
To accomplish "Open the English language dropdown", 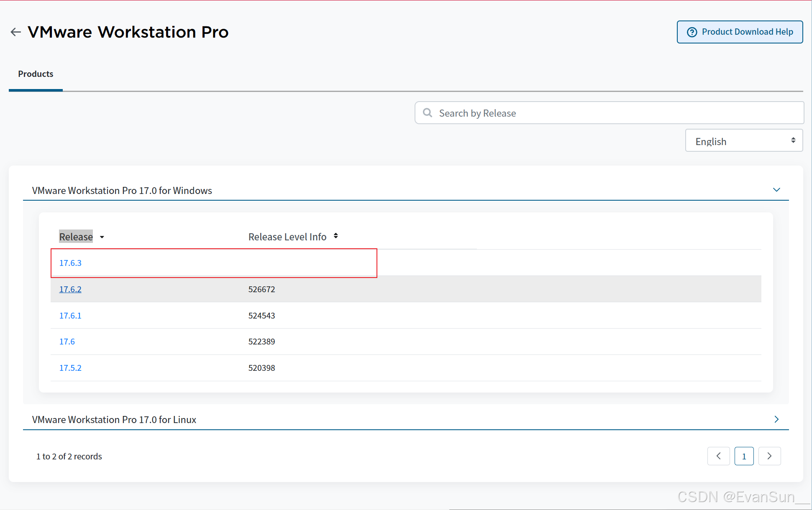I will (x=743, y=141).
